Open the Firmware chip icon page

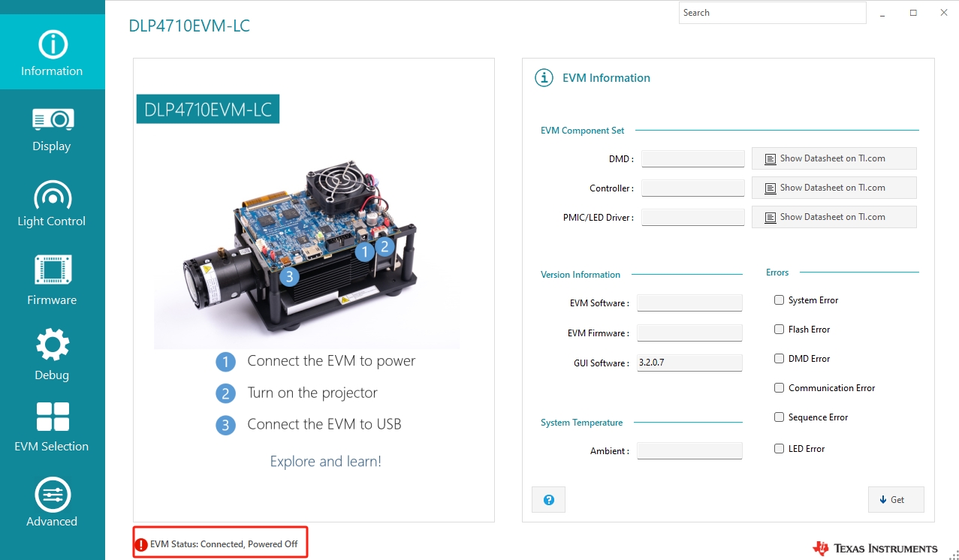(x=52, y=280)
